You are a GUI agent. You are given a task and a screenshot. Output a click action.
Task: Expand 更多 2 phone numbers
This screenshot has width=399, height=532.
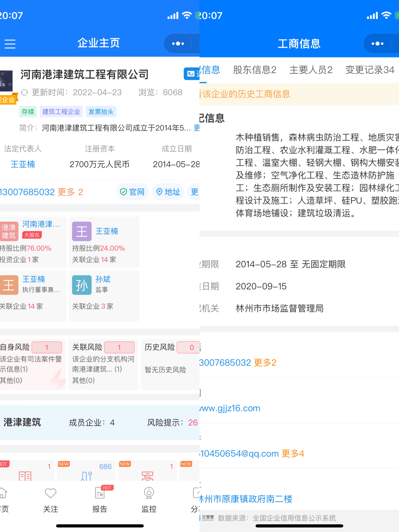click(70, 192)
